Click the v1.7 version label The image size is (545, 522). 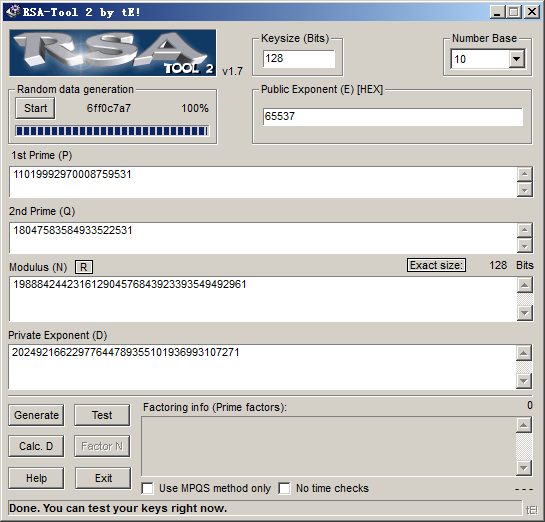[232, 71]
